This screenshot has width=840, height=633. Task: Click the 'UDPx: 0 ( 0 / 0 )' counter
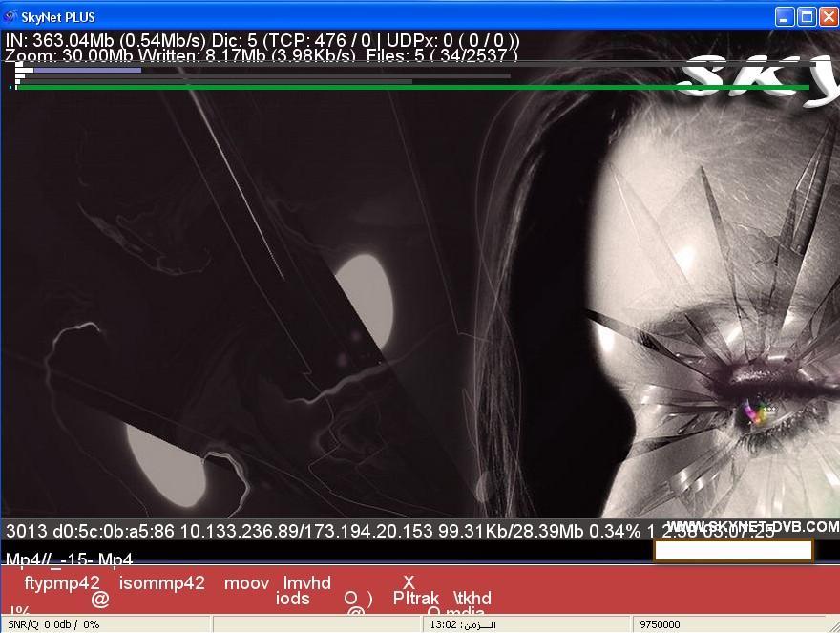451,41
